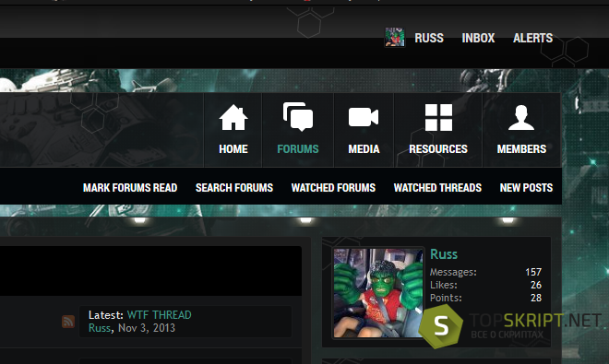View New Posts
Screen dimensions: 609x364
(x=526, y=188)
